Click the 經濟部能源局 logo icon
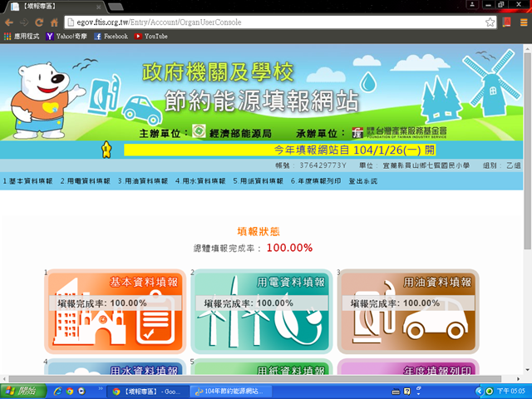Image resolution: width=532 pixels, height=399 pixels. coord(199,131)
